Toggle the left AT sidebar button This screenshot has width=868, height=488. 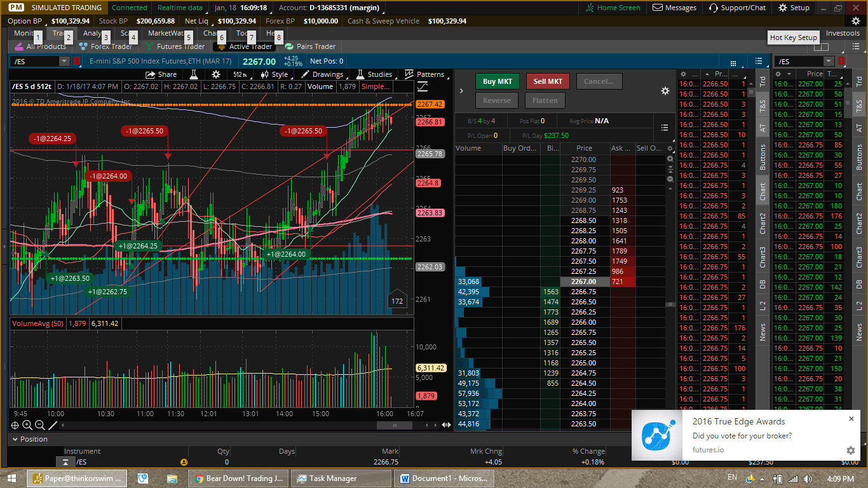point(763,127)
